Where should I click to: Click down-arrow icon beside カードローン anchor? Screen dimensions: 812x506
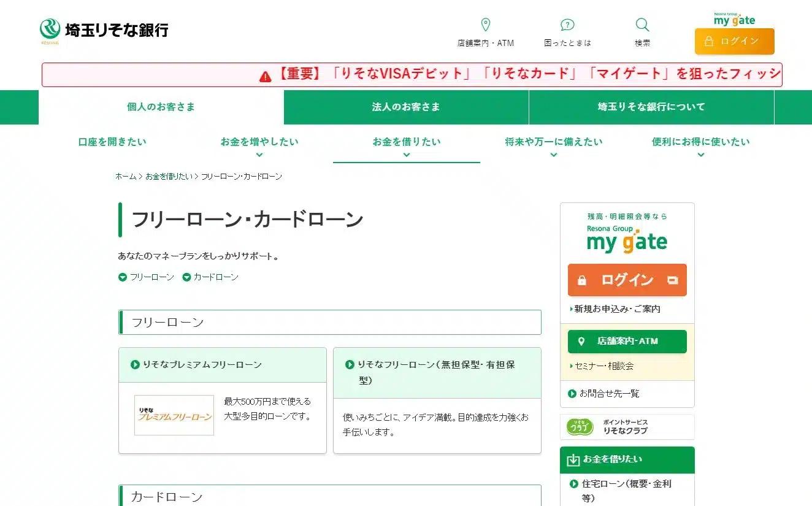(186, 277)
